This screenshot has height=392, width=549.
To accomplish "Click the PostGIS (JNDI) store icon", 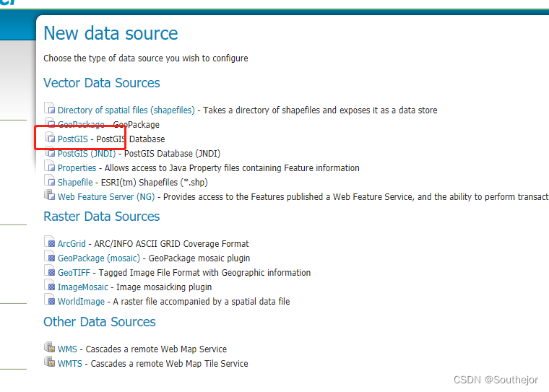I will pyautogui.click(x=50, y=152).
